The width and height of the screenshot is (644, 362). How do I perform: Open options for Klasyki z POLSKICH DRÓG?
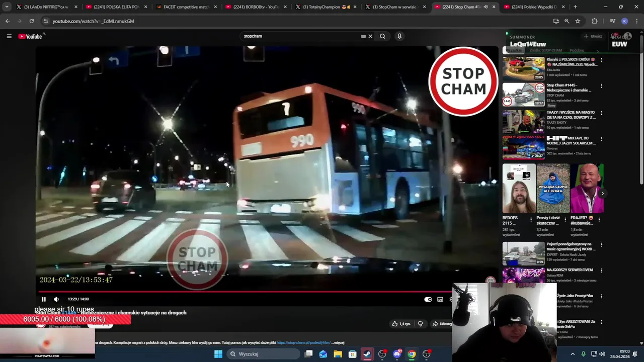(601, 60)
